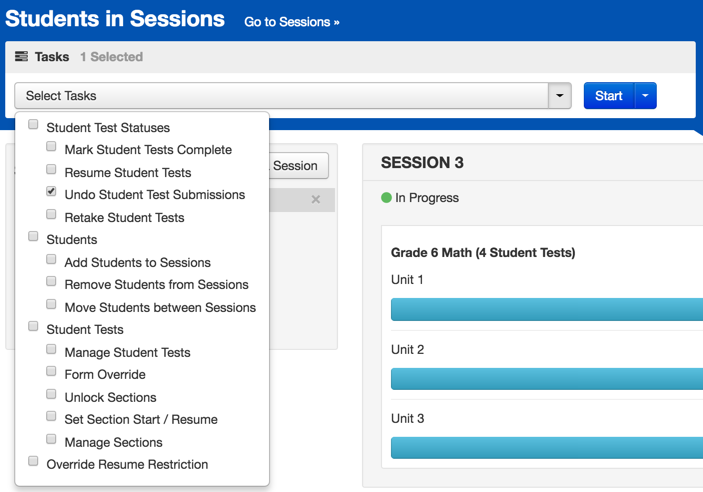Check Remove Students from Sessions

[51, 282]
